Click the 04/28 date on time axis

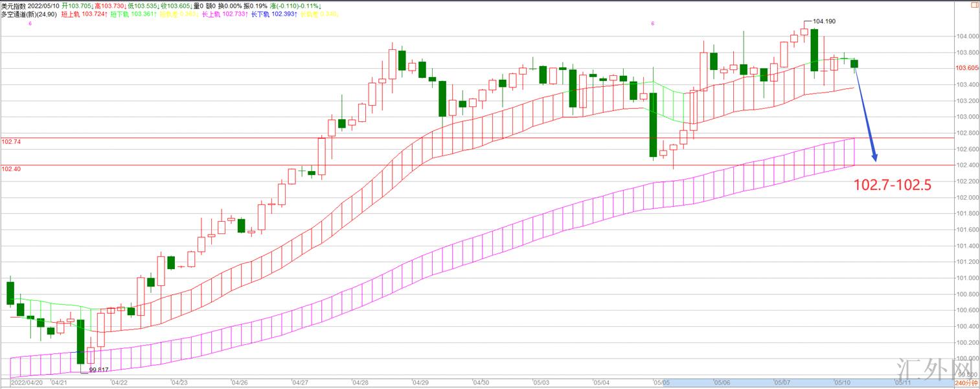tap(360, 383)
